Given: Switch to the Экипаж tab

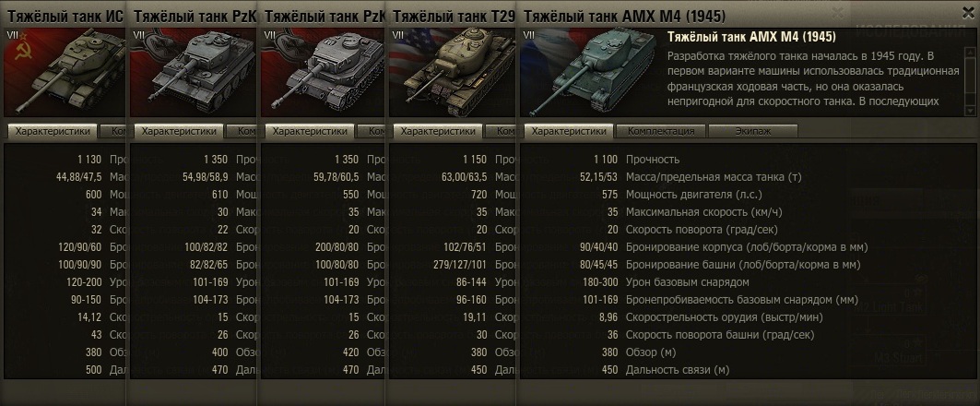Looking at the screenshot, I should point(752,131).
